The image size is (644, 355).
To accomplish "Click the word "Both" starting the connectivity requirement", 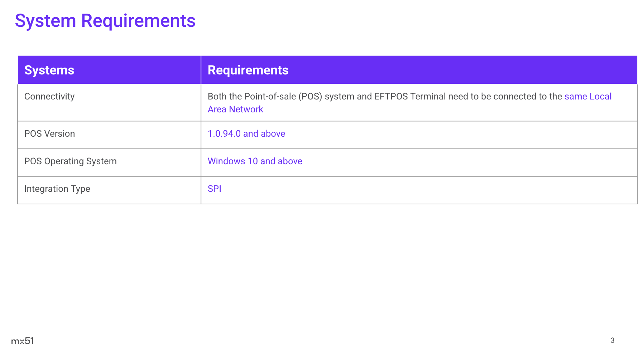I will [217, 97].
